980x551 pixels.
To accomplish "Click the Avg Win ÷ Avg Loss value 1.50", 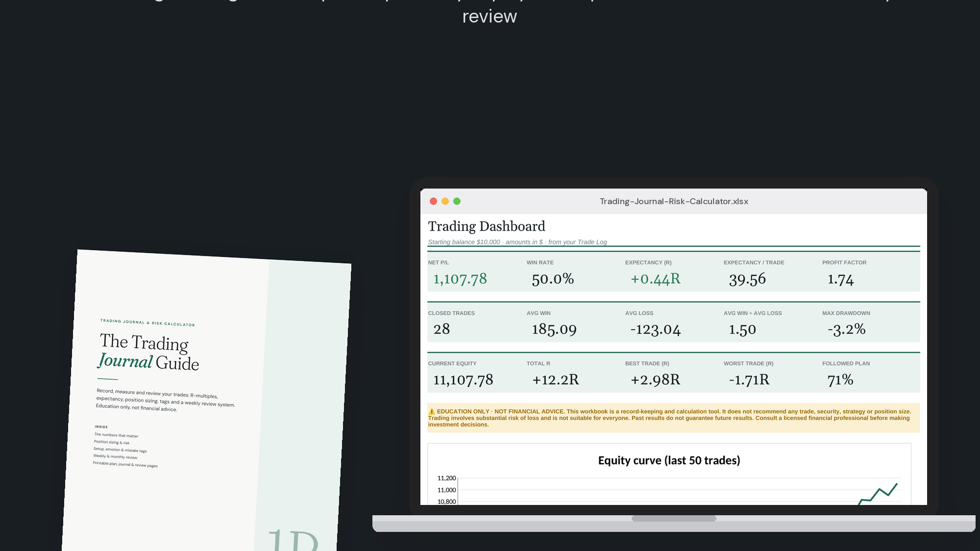I will pyautogui.click(x=742, y=330).
